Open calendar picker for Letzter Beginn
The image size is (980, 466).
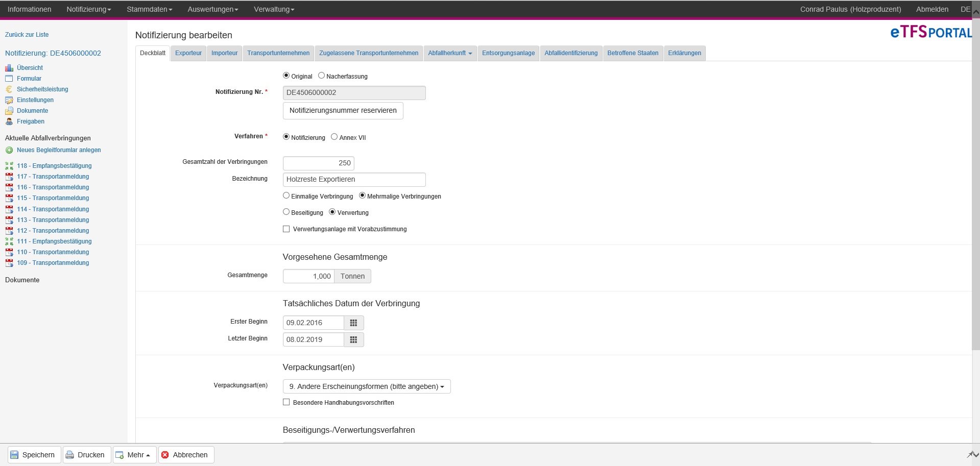click(x=353, y=339)
